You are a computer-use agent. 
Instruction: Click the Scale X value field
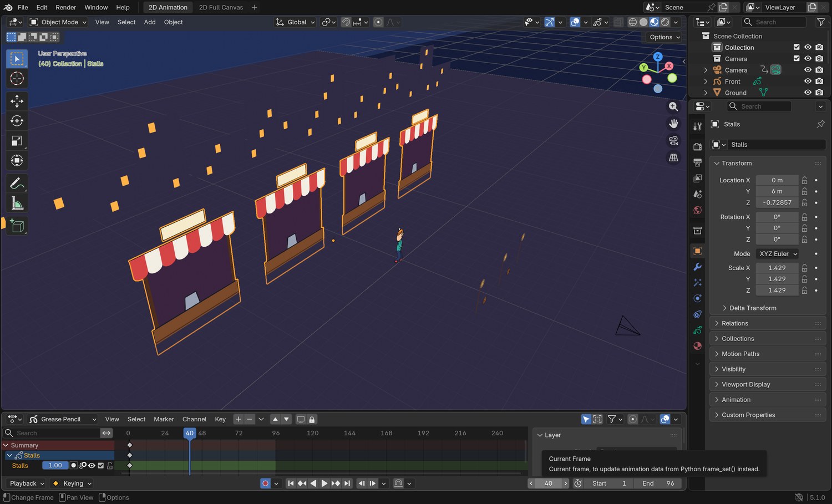[x=777, y=268]
